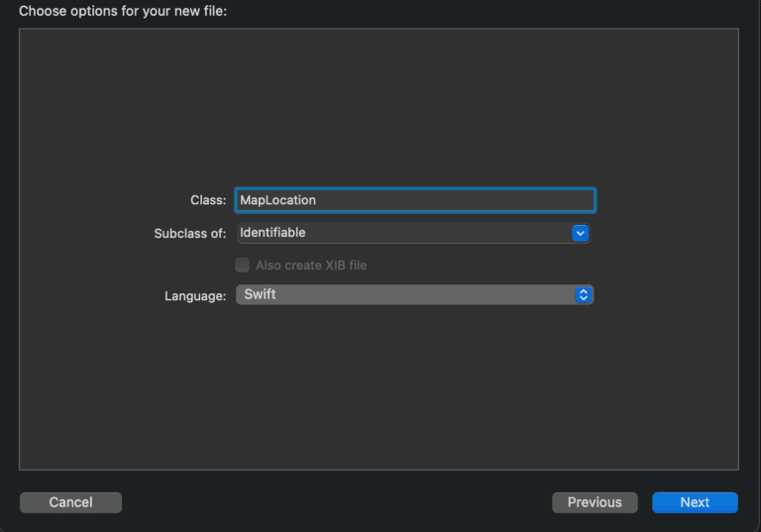Click the Choose options for your new file heading
This screenshot has height=532, width=761.
click(123, 11)
